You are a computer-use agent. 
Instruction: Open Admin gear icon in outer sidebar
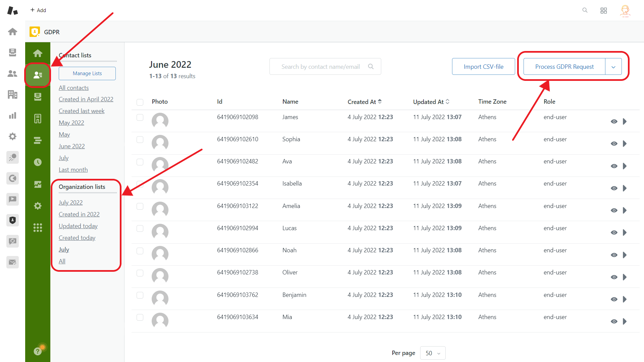click(12, 137)
